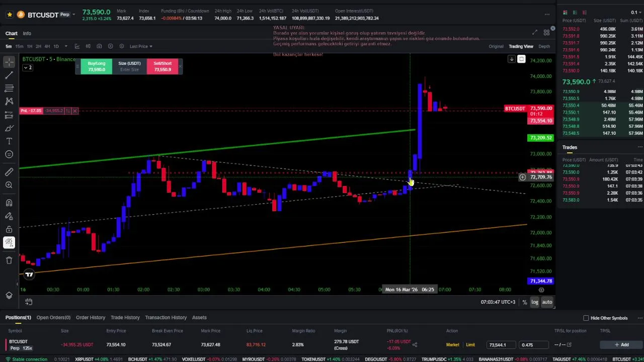The width and height of the screenshot is (644, 362).
Task: Show asks-only order book view
Action: [584, 13]
